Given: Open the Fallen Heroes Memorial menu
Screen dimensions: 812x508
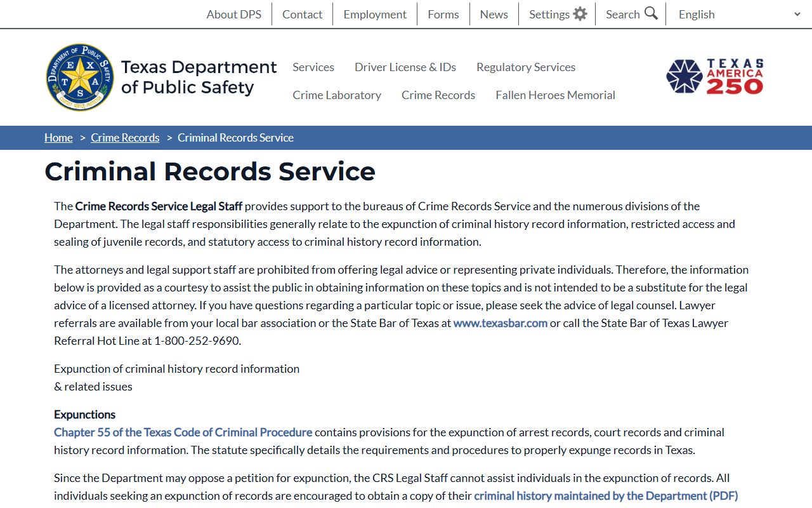Looking at the screenshot, I should (x=555, y=95).
